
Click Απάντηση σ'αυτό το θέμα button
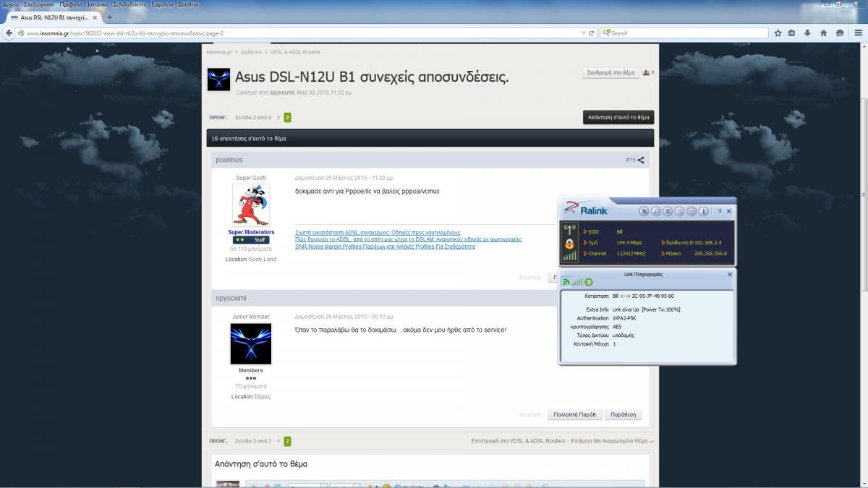tap(618, 116)
